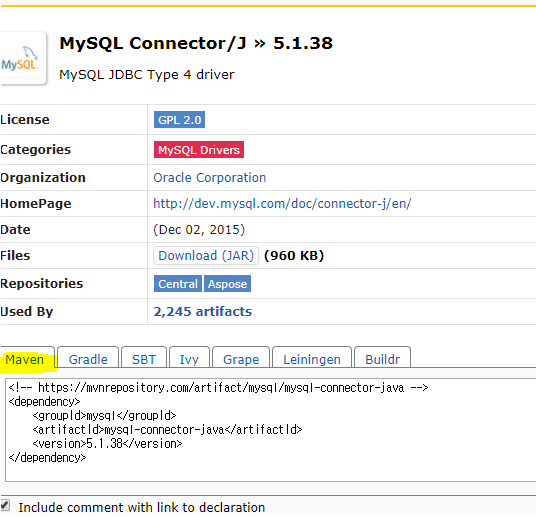Switch to the Ivy tab
The image size is (536, 531).
189,358
